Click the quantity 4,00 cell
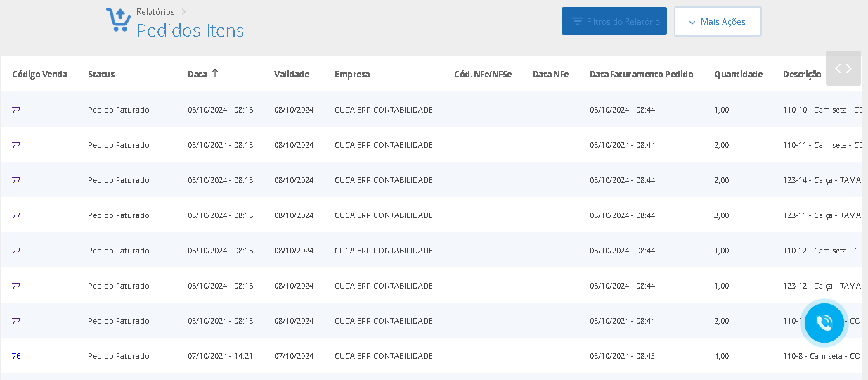 (722, 356)
